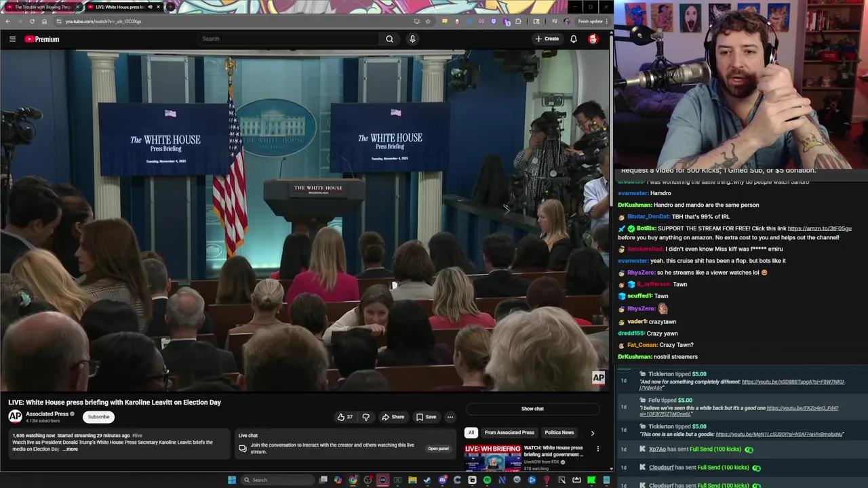
Task: Open the YouTube account avatar menu
Action: [x=593, y=39]
